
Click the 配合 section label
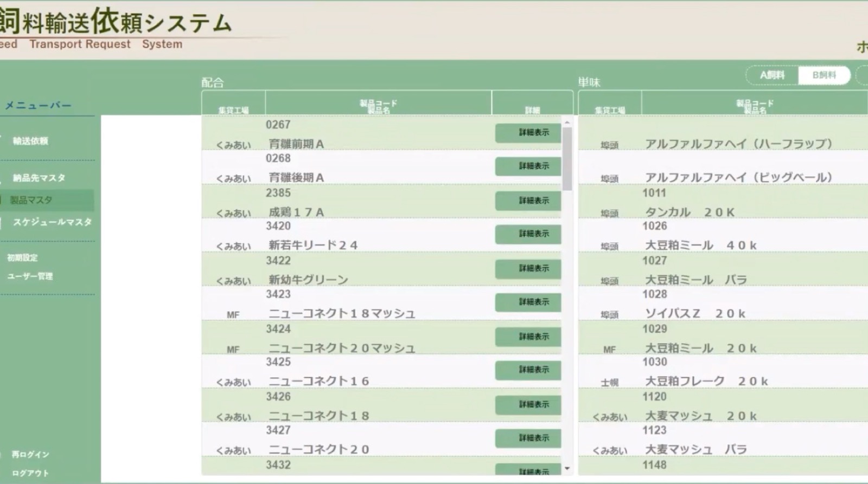point(212,82)
